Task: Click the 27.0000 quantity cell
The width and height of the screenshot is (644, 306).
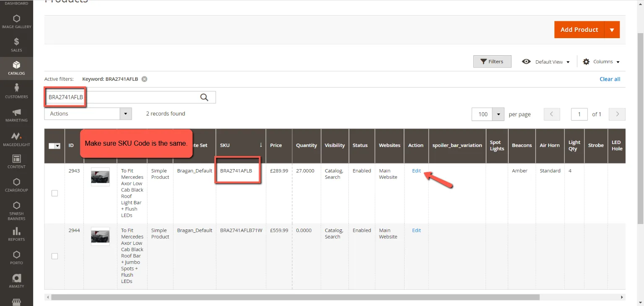Action: click(x=305, y=171)
